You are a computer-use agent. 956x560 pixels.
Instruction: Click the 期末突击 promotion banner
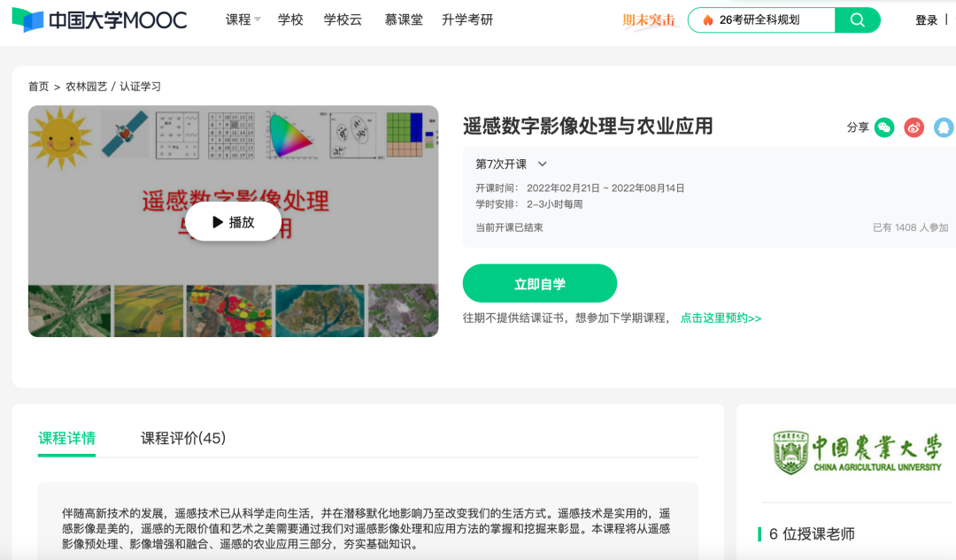(x=649, y=20)
